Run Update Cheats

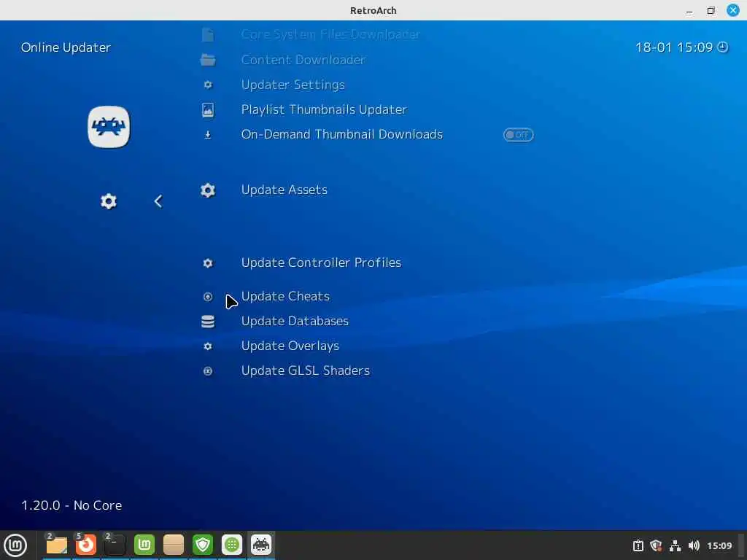[x=285, y=296]
